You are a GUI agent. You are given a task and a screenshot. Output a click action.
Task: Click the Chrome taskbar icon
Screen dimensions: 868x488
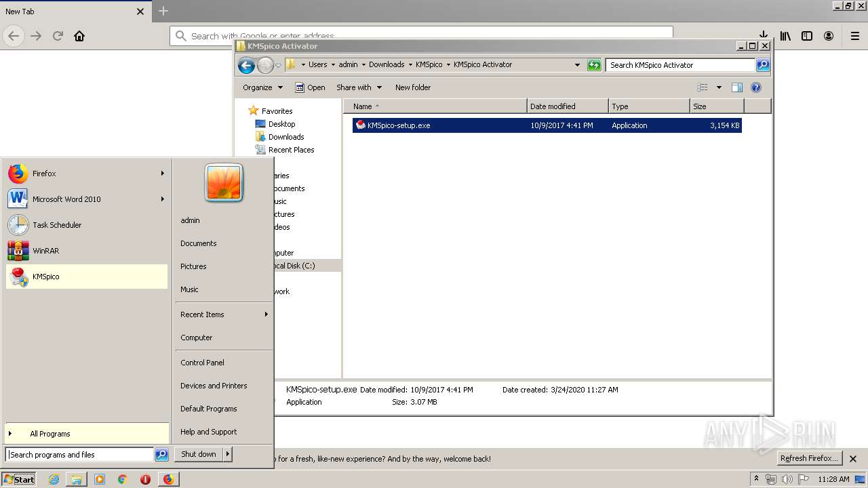[122, 479]
